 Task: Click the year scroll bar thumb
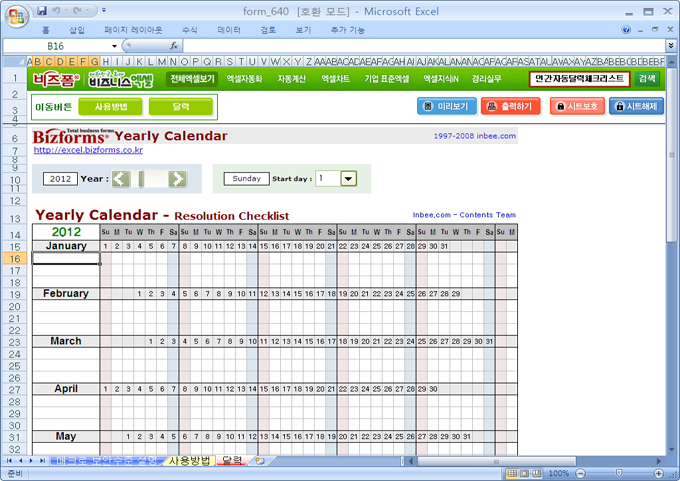tap(141, 179)
